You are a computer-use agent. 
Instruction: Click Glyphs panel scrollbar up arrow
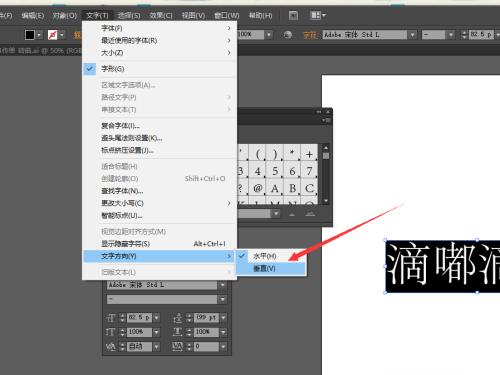point(326,148)
